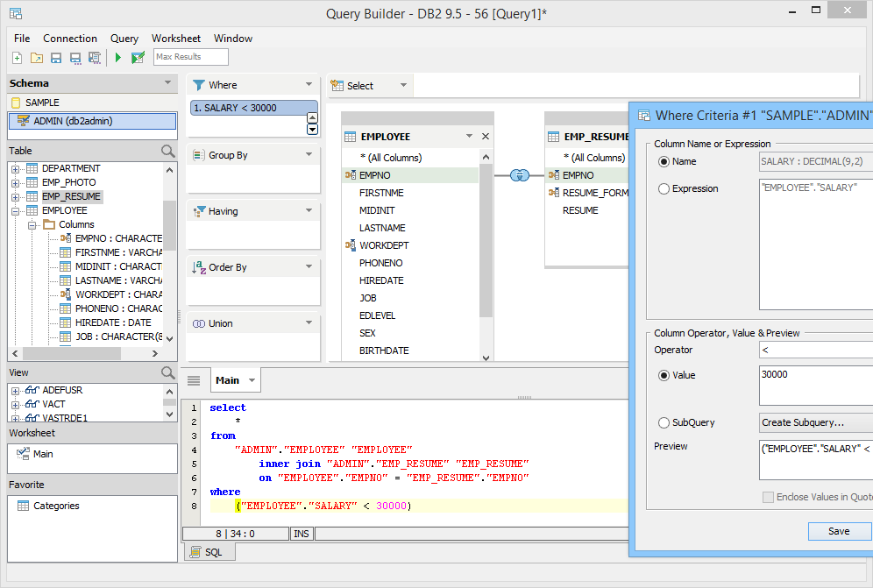The image size is (873, 588).
Task: Toggle Enclose Values in Quotes checkbox
Action: pyautogui.click(x=768, y=497)
